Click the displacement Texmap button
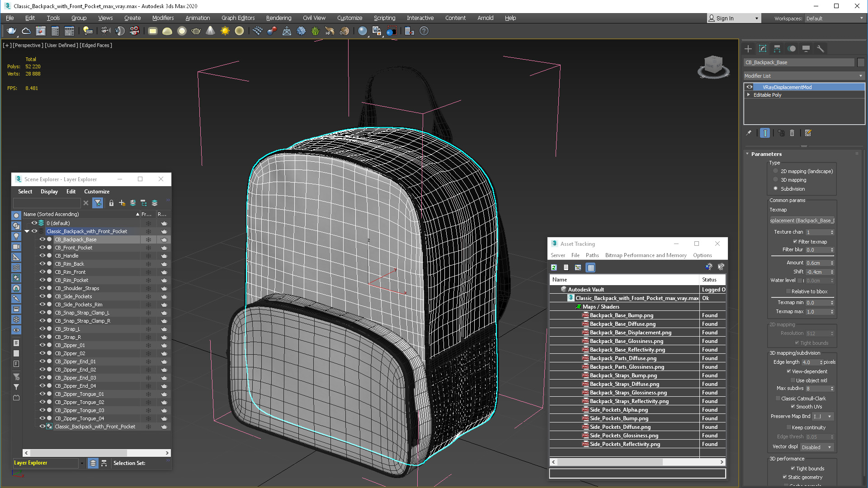Image resolution: width=868 pixels, height=488 pixels. pos(802,221)
